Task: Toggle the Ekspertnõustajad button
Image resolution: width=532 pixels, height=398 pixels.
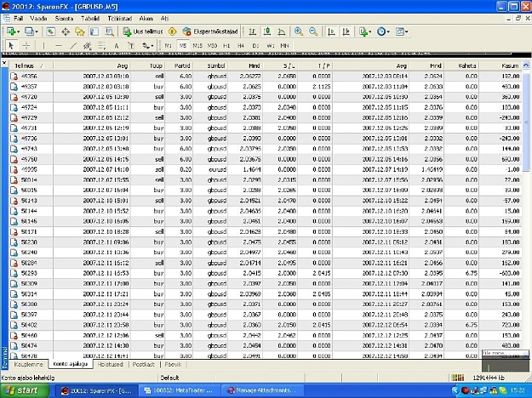Action: pyautogui.click(x=210, y=31)
